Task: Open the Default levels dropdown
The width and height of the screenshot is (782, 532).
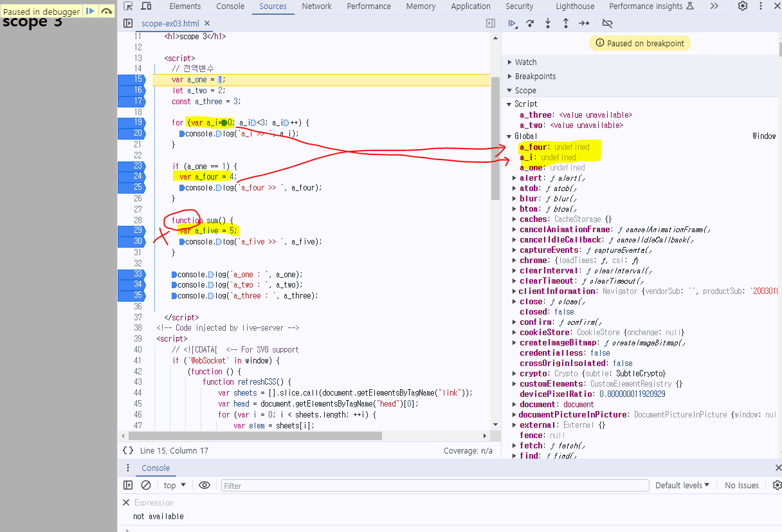Action: (682, 485)
